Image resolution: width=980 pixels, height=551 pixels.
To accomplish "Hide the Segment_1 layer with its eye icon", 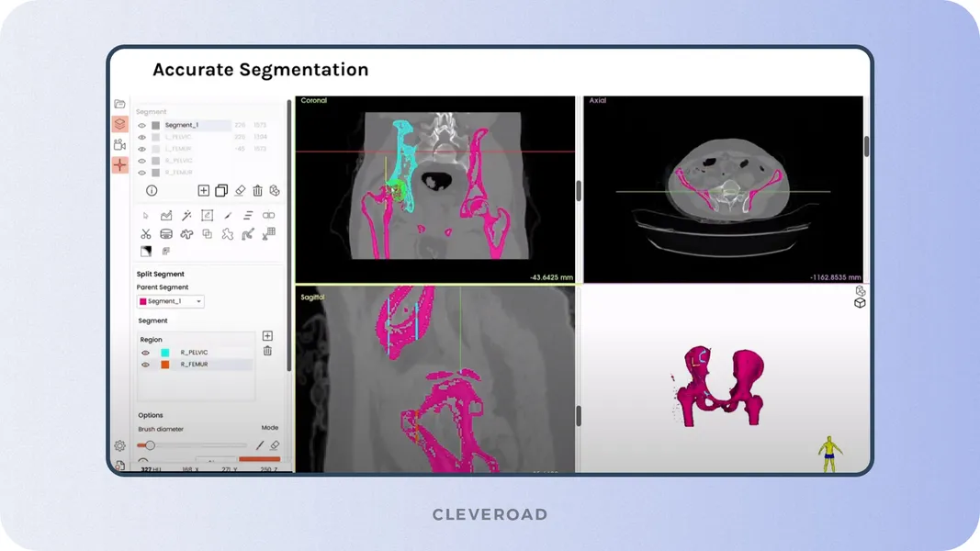I will (141, 125).
